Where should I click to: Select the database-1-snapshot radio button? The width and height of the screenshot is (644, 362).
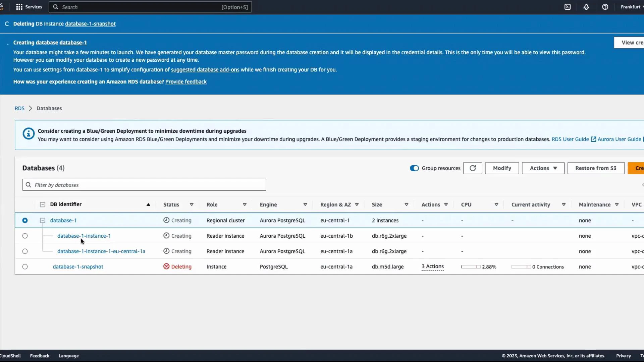pyautogui.click(x=25, y=266)
